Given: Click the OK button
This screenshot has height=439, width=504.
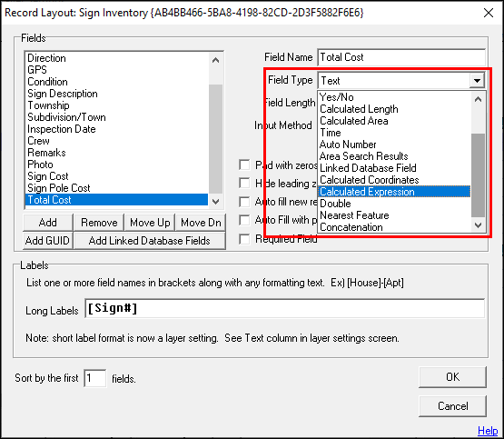Looking at the screenshot, I should [452, 377].
